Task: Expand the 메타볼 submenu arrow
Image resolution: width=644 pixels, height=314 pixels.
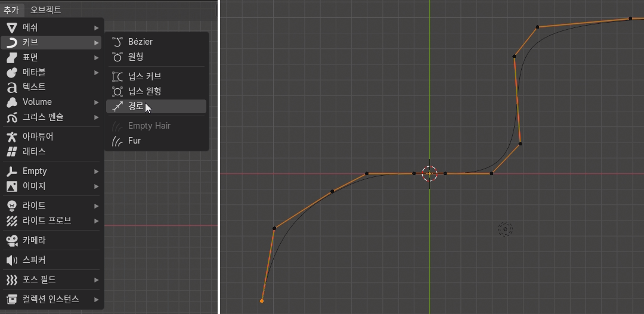Action: click(96, 73)
